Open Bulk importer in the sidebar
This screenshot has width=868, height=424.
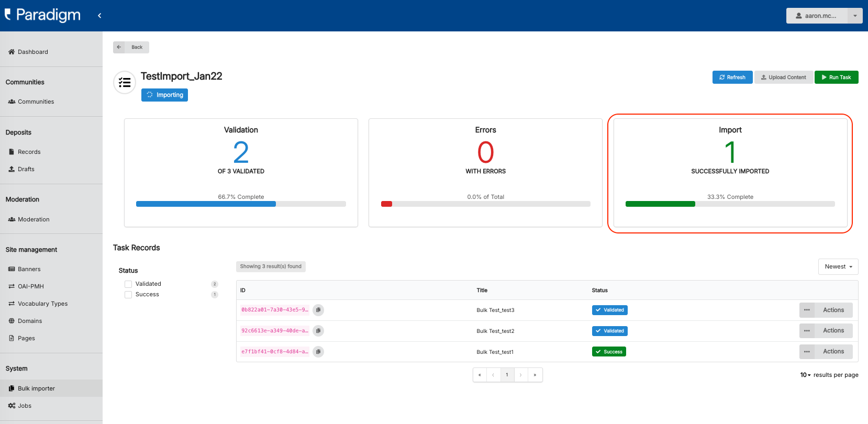[x=51, y=388]
